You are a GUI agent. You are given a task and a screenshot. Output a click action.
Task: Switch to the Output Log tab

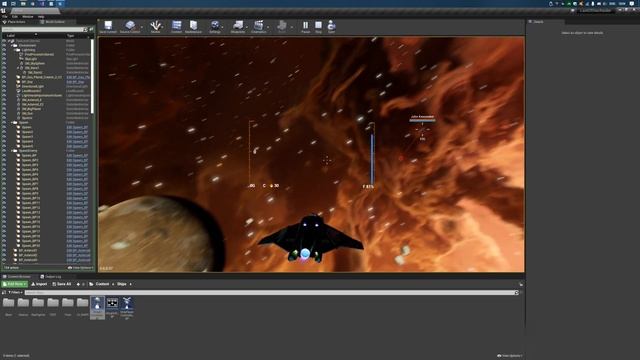51,277
